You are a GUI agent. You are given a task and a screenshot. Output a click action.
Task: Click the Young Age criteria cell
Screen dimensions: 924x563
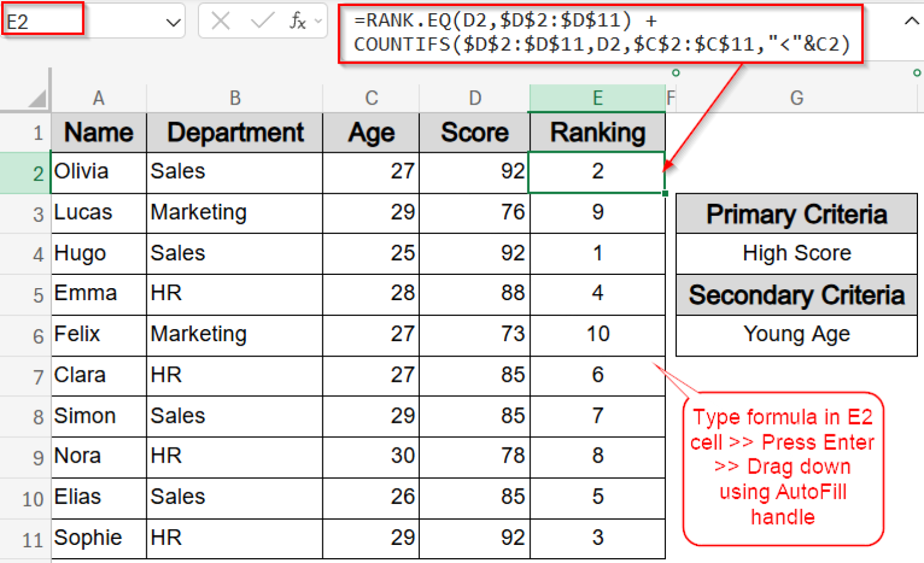click(796, 335)
